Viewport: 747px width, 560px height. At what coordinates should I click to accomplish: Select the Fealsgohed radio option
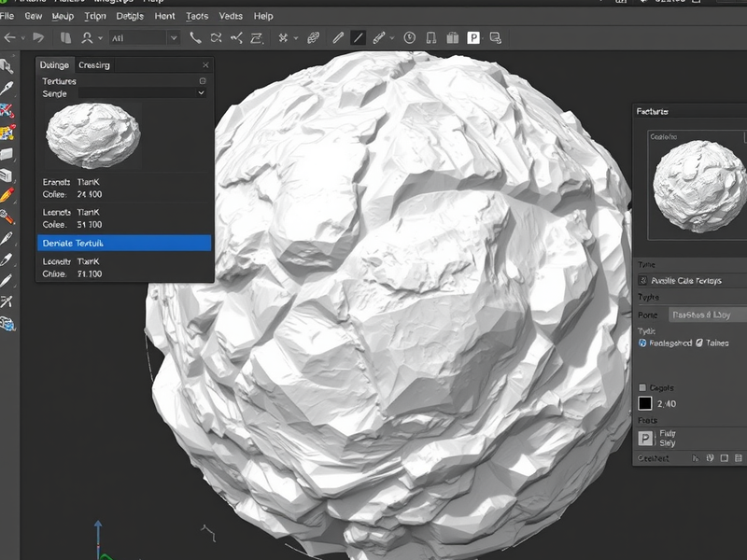pos(642,343)
